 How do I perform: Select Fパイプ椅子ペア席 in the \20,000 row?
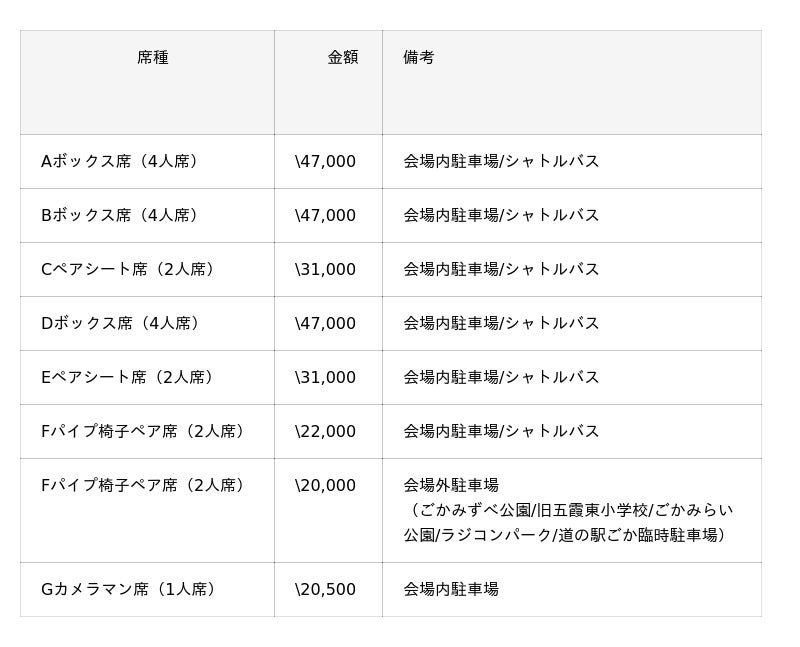[145, 485]
